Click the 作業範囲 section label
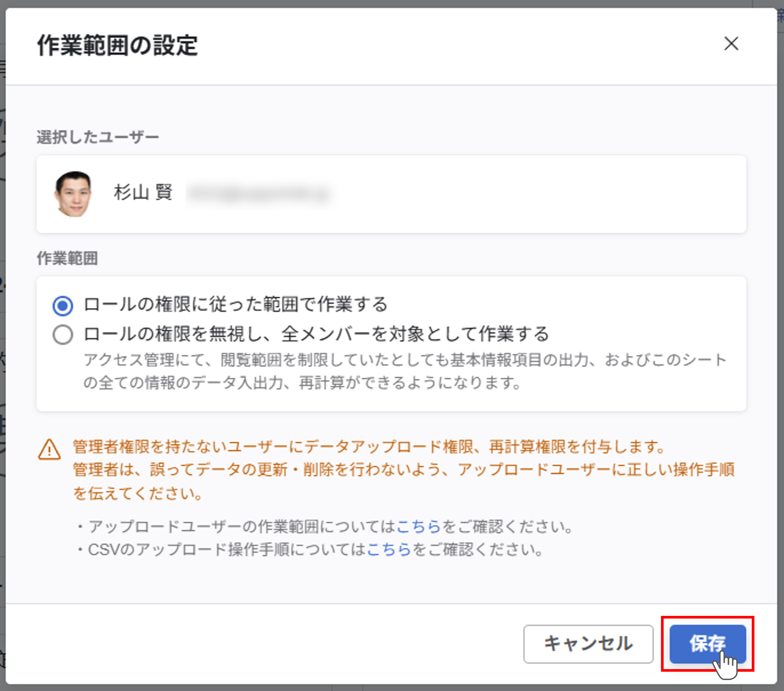This screenshot has height=691, width=784. (x=67, y=258)
